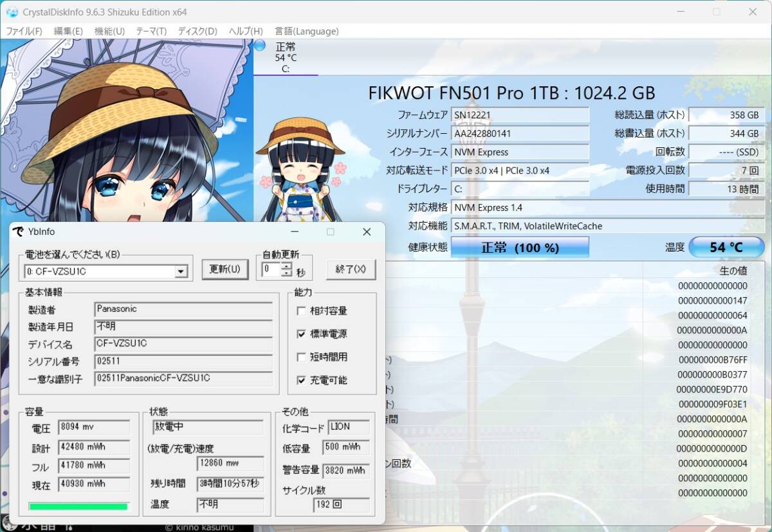772x532 pixels.
Task: Click the blue health status disk icon
Action: pyautogui.click(x=260, y=46)
